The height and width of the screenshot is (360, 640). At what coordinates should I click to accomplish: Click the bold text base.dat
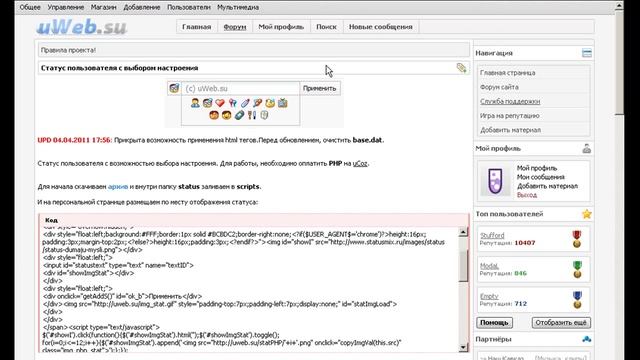click(x=367, y=140)
